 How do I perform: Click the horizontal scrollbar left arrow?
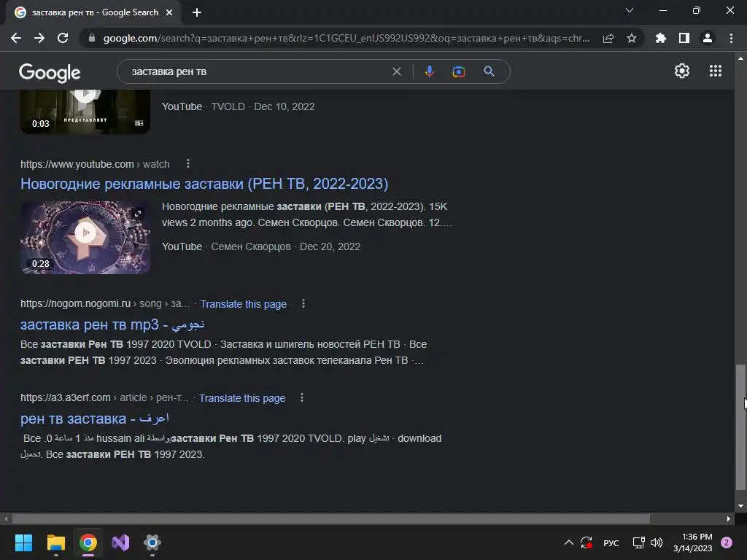(x=6, y=518)
